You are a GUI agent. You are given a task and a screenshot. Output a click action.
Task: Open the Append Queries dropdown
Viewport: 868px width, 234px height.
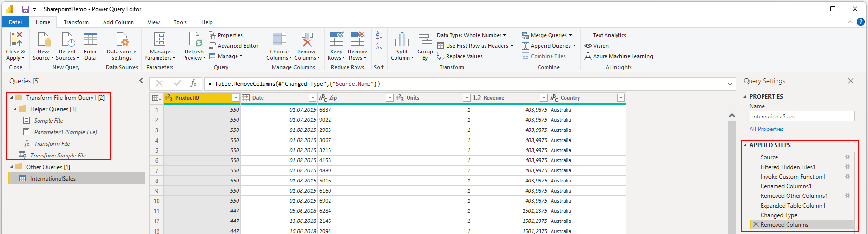coord(549,46)
